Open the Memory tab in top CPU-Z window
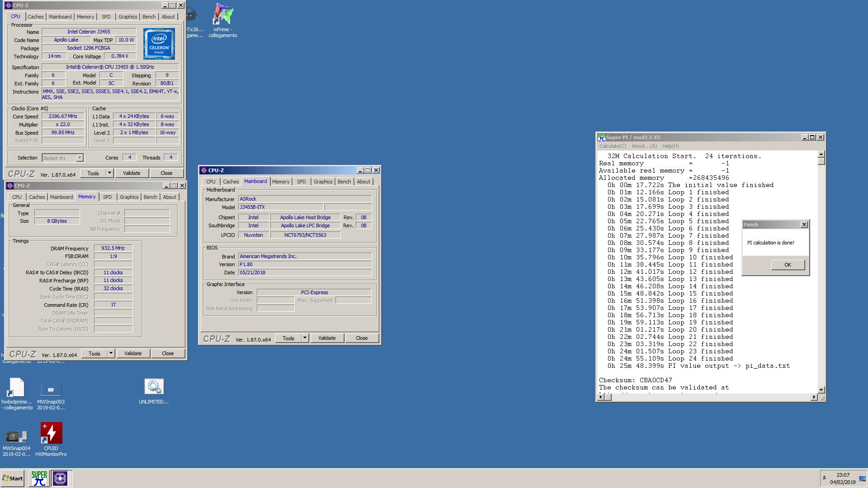 click(85, 17)
